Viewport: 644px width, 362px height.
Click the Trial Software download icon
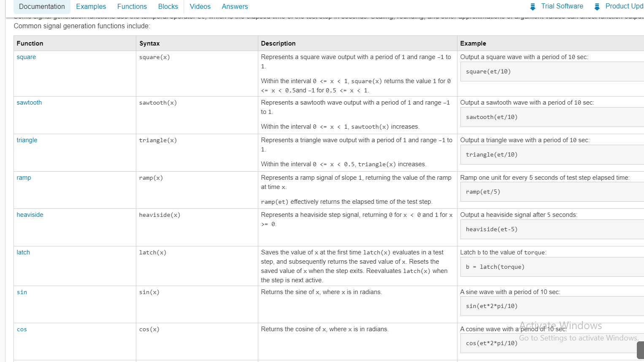pyautogui.click(x=533, y=6)
